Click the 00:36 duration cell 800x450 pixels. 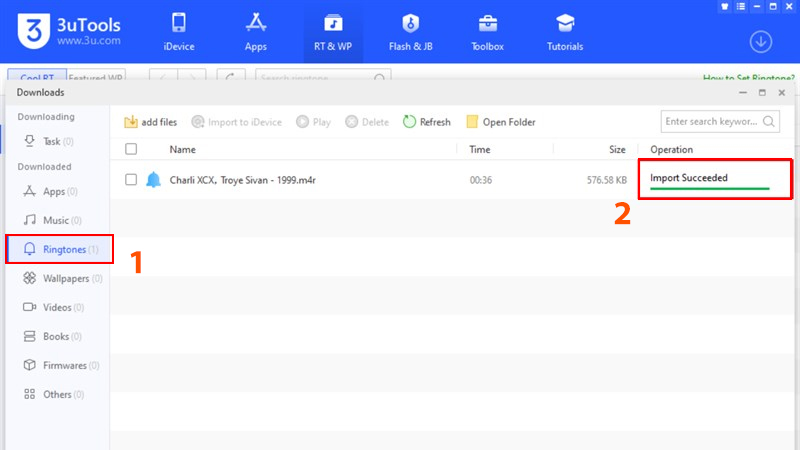point(481,180)
